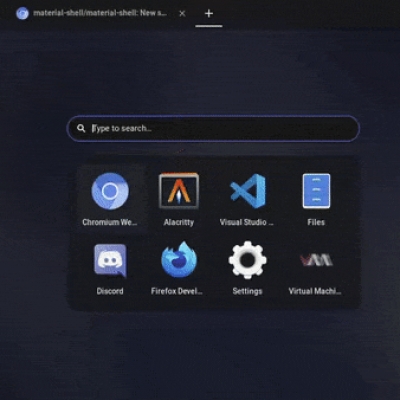Open the Settings gear icon

247,260
